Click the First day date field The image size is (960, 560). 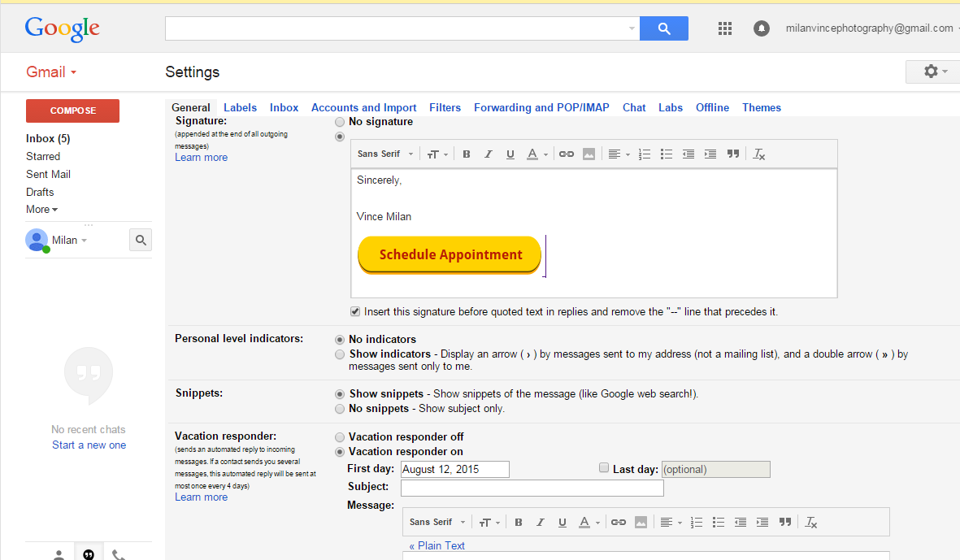[x=455, y=470]
